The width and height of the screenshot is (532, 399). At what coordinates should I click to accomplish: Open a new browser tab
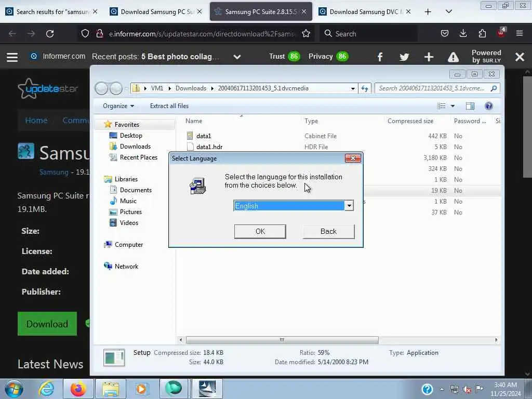tap(428, 12)
